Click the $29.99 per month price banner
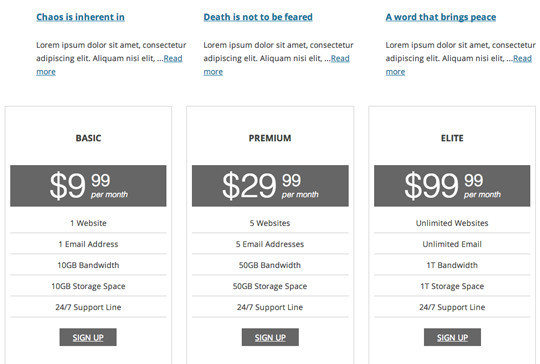Screen dimensions: 540x364 (270, 186)
